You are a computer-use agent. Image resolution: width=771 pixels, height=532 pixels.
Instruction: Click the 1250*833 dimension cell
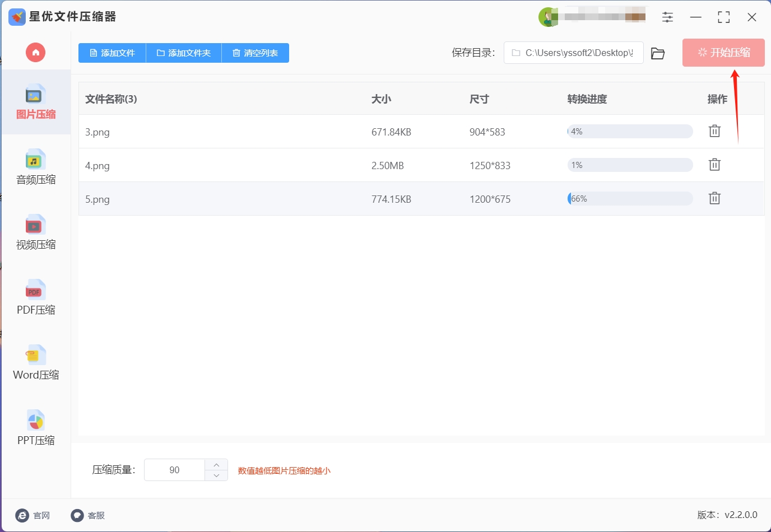[490, 166]
